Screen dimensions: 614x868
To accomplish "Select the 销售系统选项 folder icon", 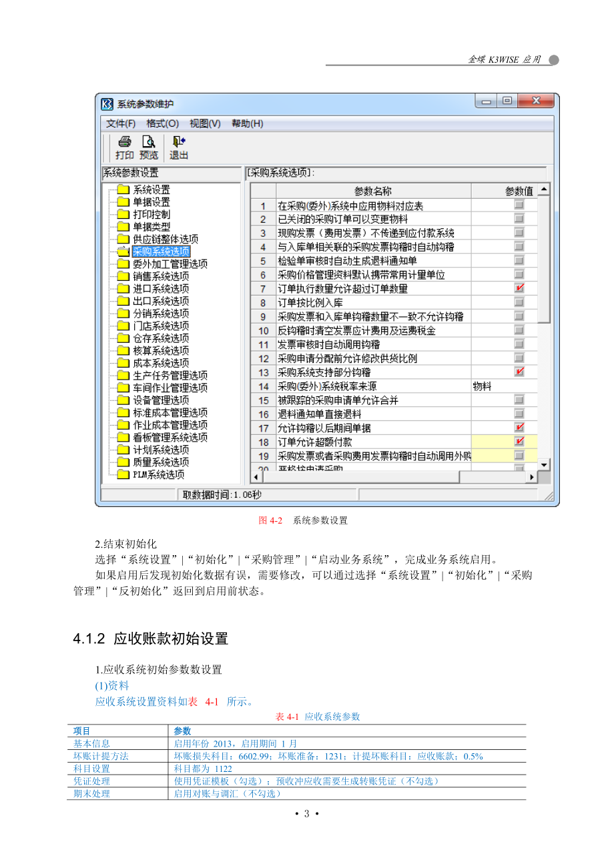I will 123,276.
